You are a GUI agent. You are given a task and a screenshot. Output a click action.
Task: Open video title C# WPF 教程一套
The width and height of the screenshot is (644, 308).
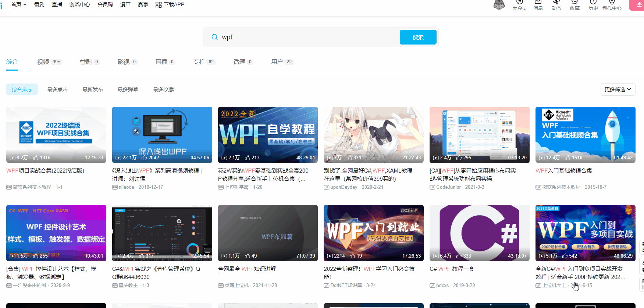coord(452,269)
